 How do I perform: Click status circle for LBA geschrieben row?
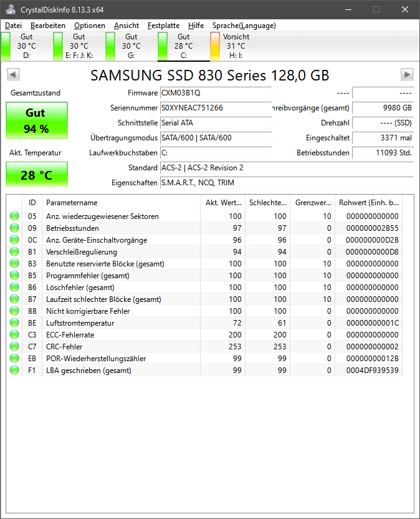tap(14, 371)
